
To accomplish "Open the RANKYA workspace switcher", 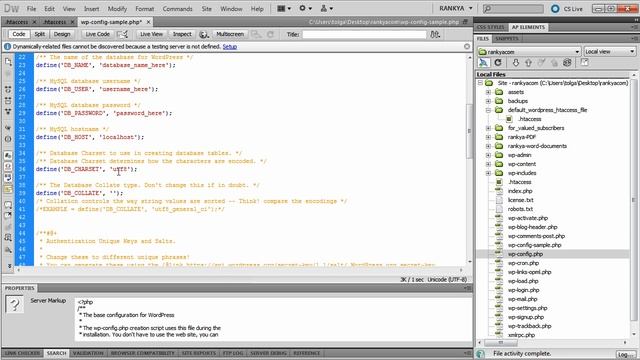I will (x=456, y=8).
